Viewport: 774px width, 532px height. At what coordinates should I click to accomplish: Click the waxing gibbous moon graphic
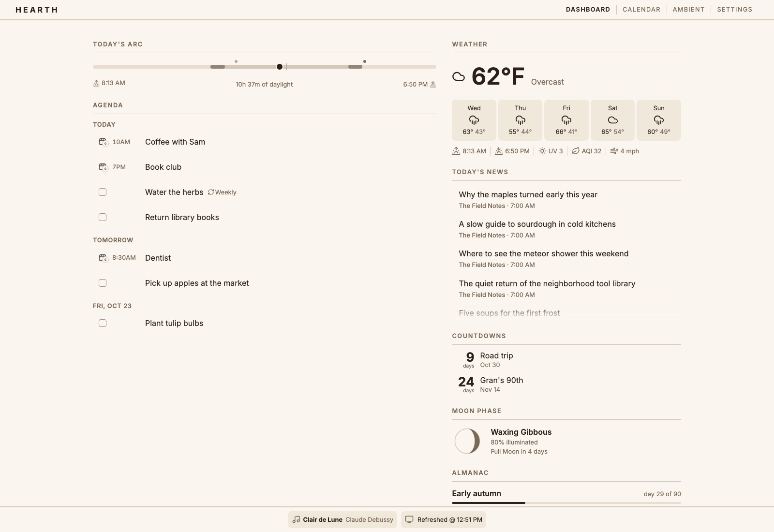point(467,441)
